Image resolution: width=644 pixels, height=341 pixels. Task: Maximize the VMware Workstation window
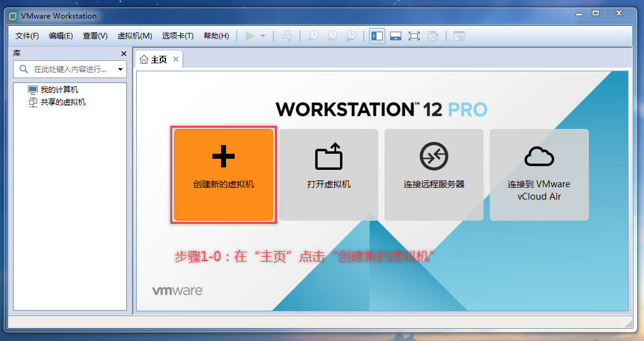(x=596, y=14)
